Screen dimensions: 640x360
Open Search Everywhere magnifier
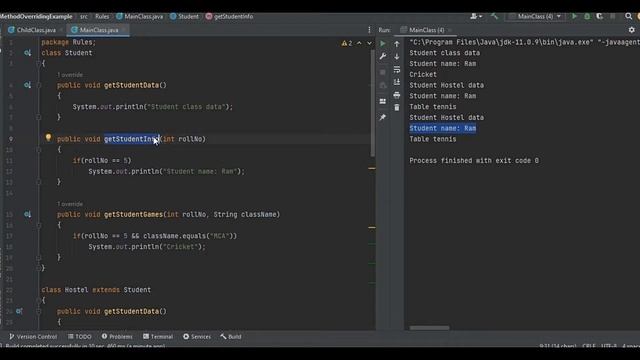click(x=628, y=16)
